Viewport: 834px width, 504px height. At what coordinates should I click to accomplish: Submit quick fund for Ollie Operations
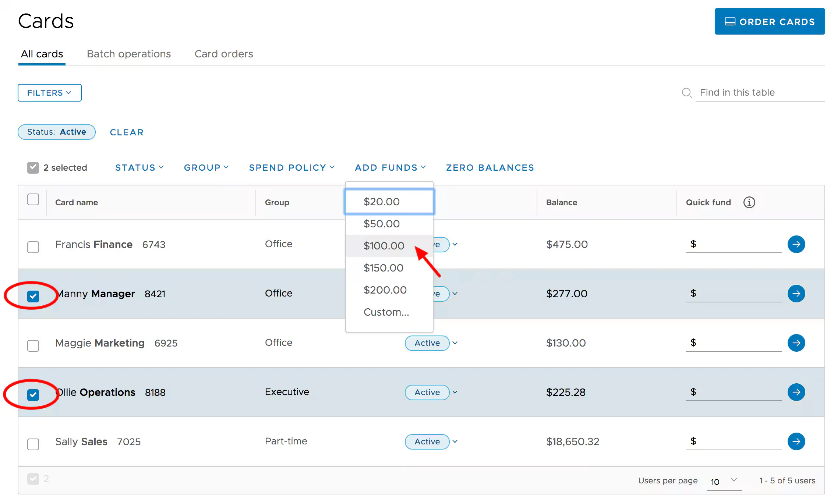click(x=796, y=392)
